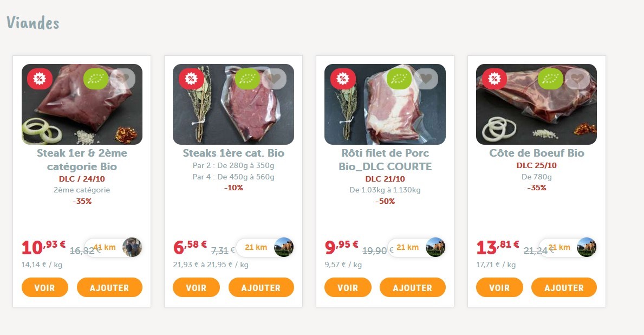Toggle favorite heart on Steaks 1ère cat. Bio
Screen dimensions: 644x335
[x=274, y=79]
